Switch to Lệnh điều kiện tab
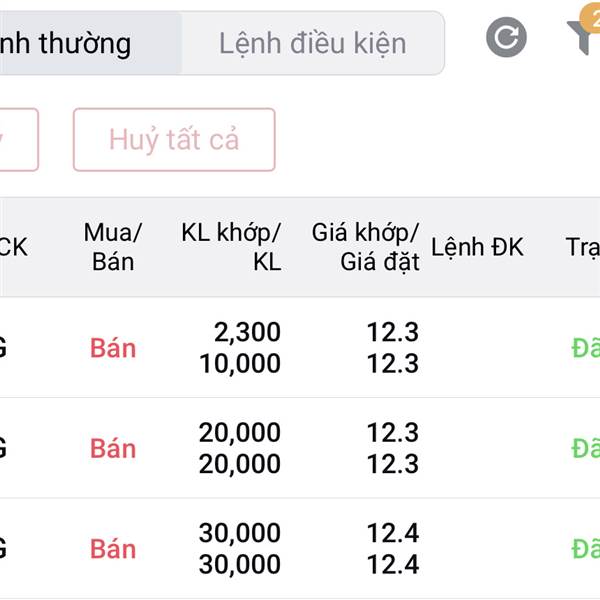Image resolution: width=600 pixels, height=600 pixels. [x=313, y=43]
